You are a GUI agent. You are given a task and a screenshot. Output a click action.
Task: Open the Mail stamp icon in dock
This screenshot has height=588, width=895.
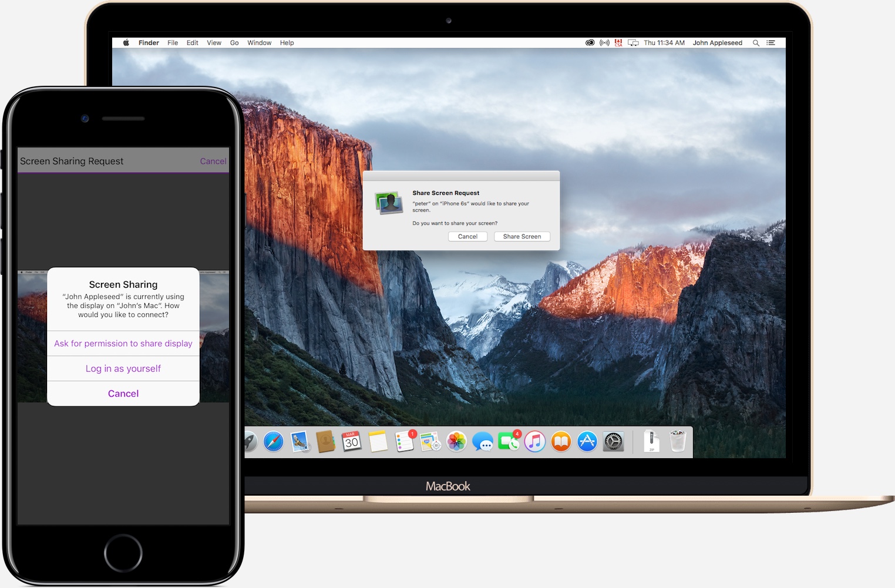point(300,442)
